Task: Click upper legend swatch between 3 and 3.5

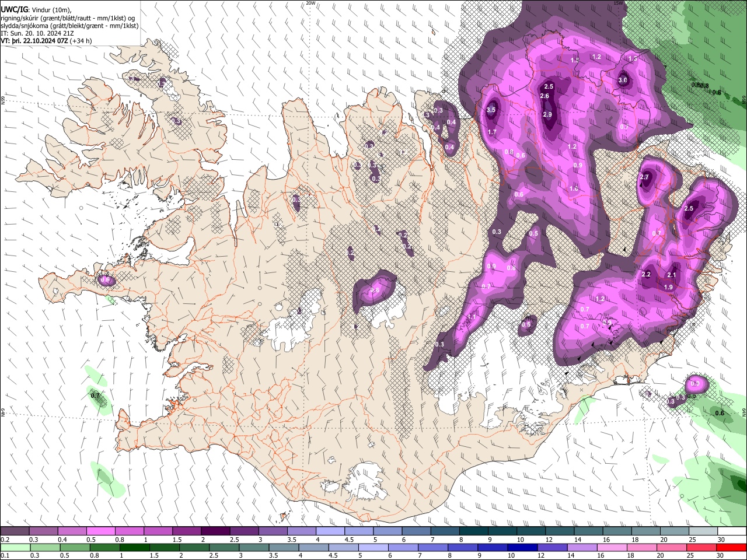Action: click(273, 531)
